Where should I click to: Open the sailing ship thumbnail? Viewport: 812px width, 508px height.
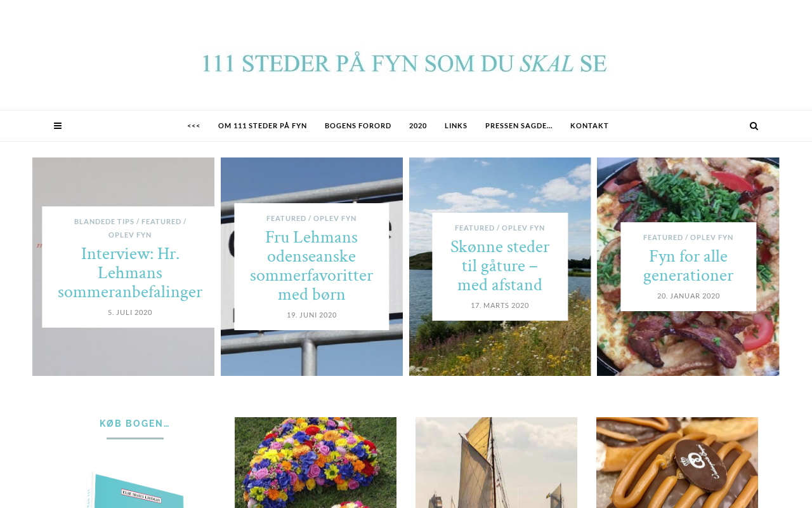click(x=496, y=462)
